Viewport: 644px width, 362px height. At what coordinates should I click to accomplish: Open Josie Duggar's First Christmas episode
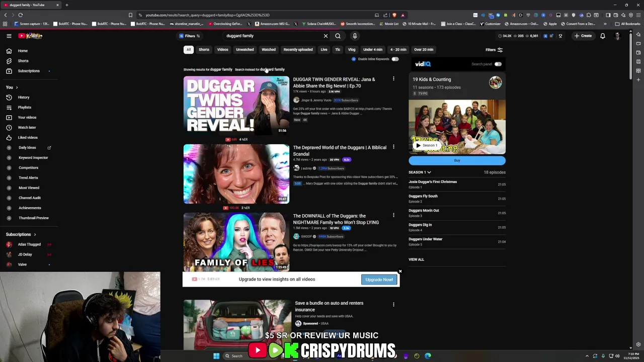click(x=457, y=184)
